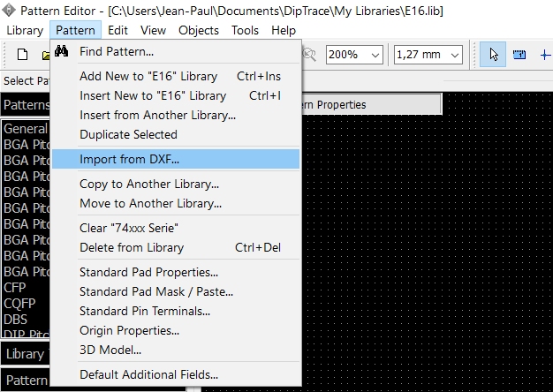Open the 200% zoom dropdown
This screenshot has width=553, height=392.
[x=375, y=55]
